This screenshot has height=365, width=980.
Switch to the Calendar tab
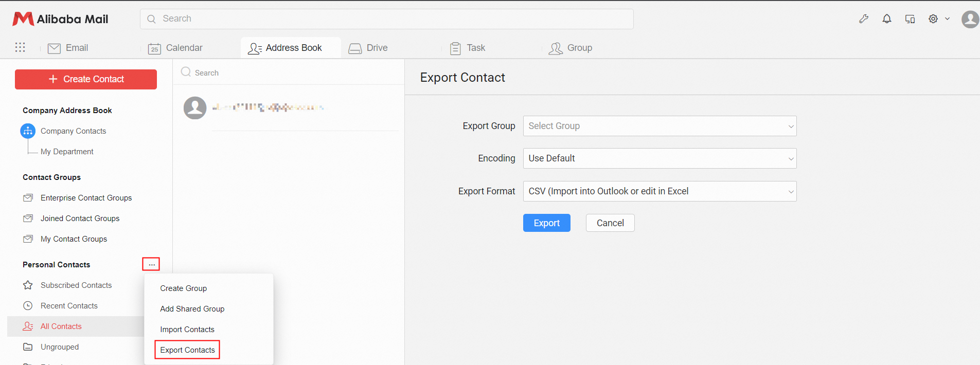[175, 48]
